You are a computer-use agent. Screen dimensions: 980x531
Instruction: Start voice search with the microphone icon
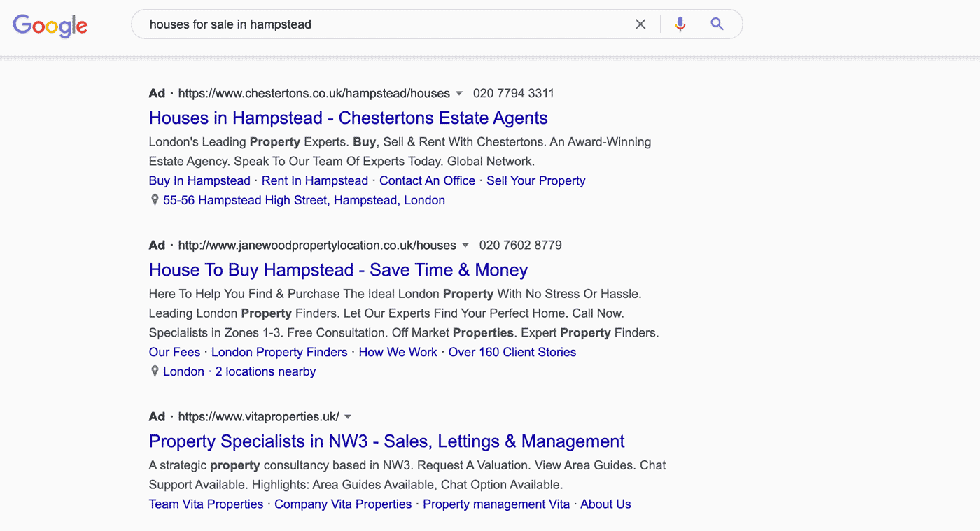[680, 24]
